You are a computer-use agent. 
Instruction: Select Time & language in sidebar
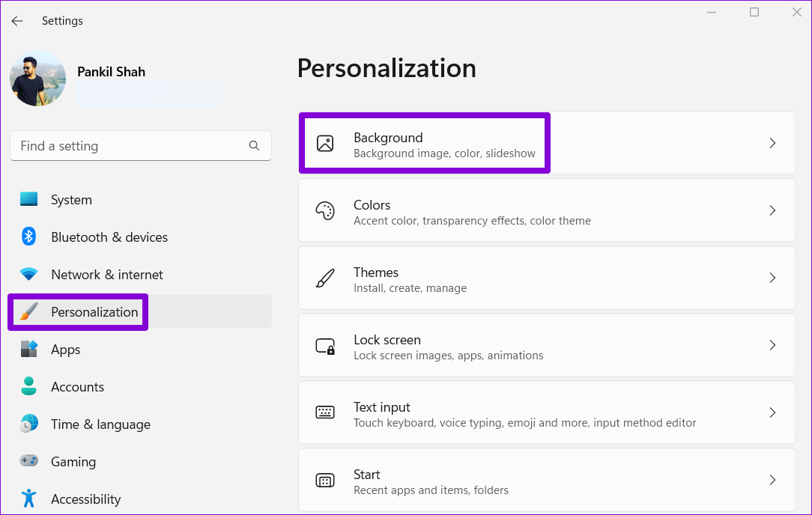click(100, 424)
